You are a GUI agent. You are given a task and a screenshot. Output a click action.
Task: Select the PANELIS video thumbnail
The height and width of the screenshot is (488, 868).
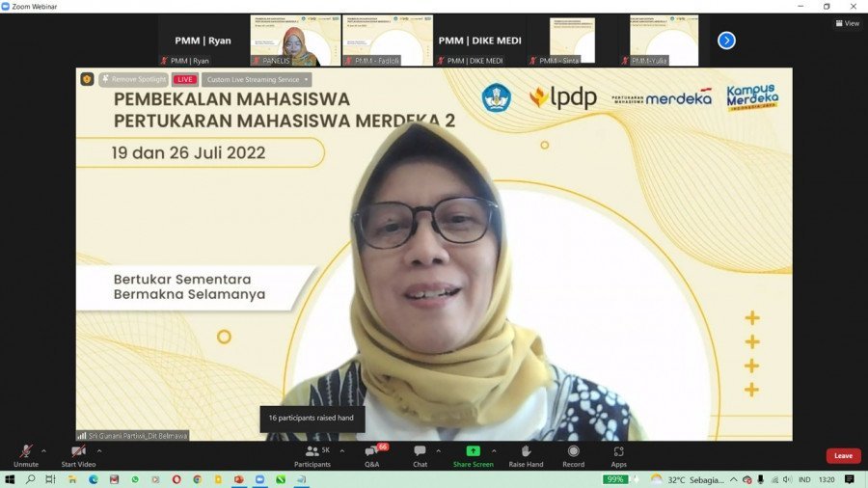pyautogui.click(x=295, y=41)
